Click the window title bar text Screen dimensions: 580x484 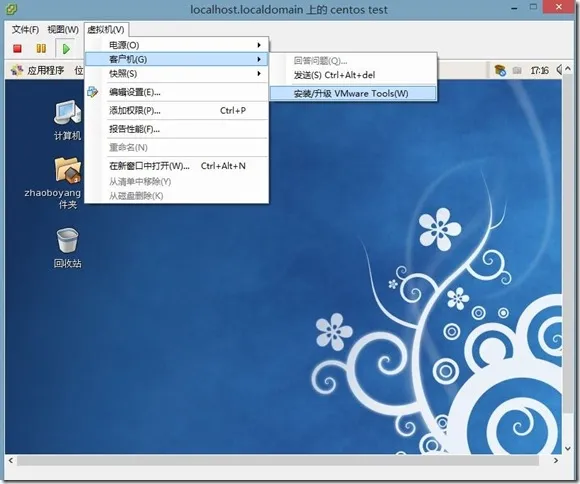click(289, 9)
